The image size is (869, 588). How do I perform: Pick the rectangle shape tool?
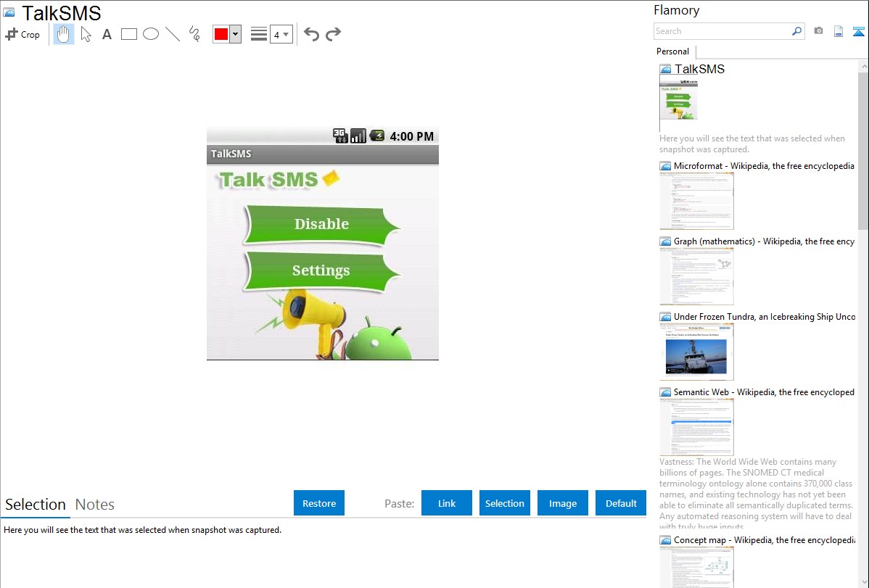[x=128, y=34]
